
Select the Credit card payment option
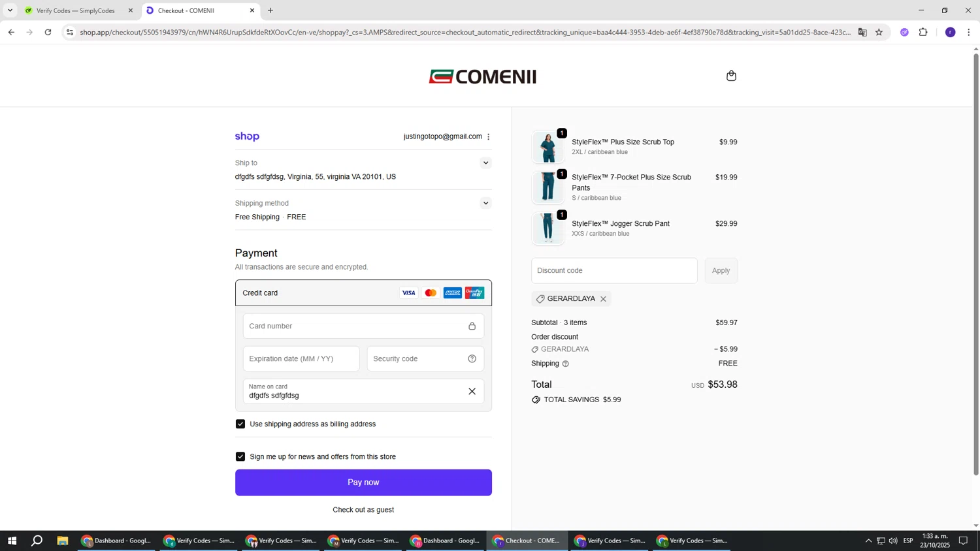click(363, 293)
